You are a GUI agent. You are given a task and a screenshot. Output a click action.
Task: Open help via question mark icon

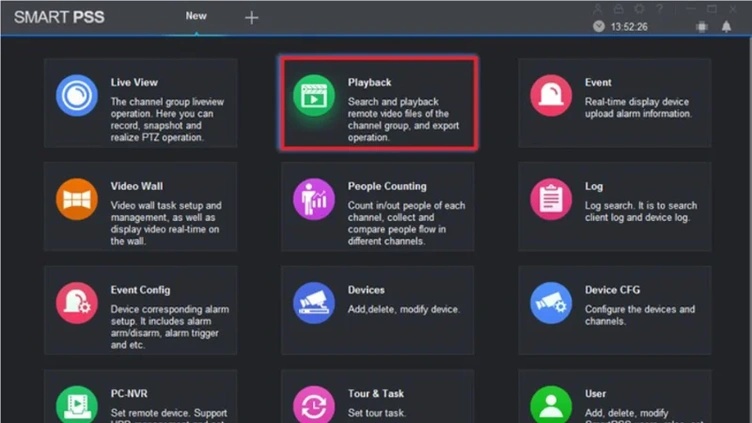[660, 9]
